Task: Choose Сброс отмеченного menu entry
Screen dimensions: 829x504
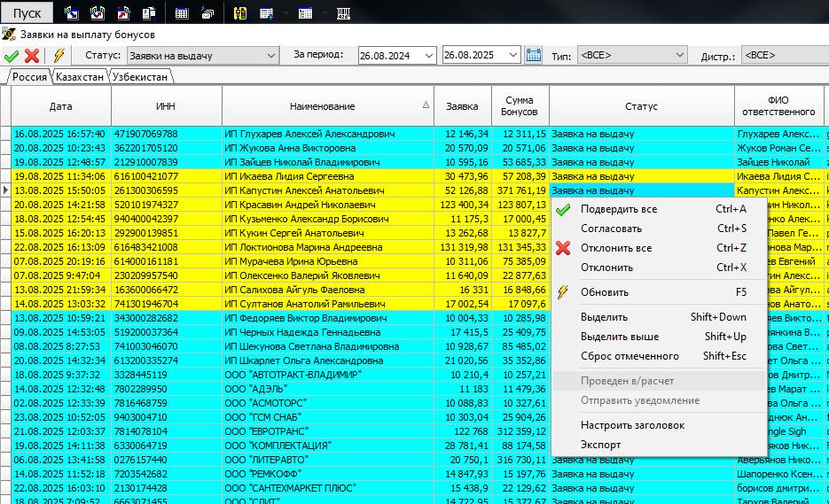Action: pyautogui.click(x=660, y=357)
